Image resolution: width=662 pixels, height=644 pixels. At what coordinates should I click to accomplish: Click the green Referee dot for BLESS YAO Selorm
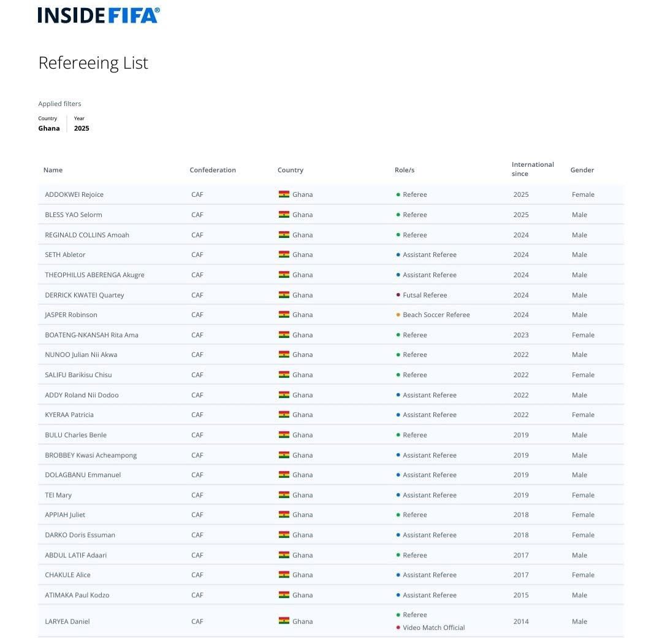pyautogui.click(x=398, y=215)
